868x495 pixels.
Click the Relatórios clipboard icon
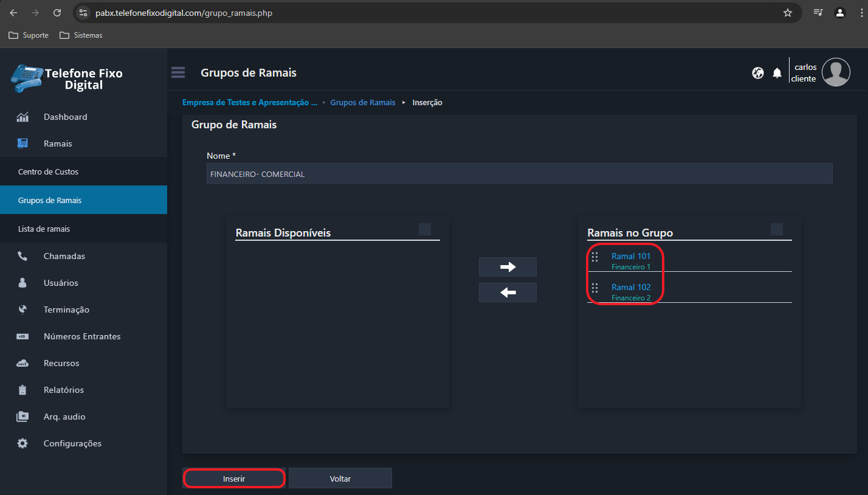(22, 390)
